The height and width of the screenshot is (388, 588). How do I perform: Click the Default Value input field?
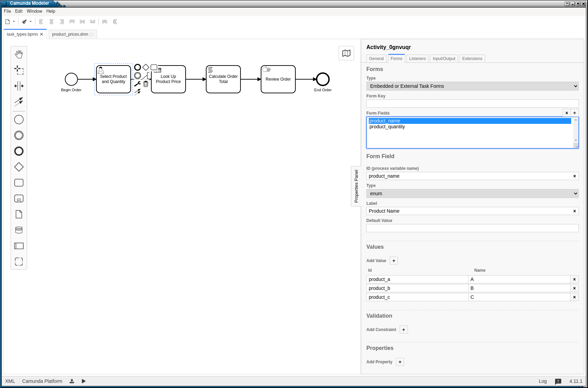click(472, 228)
